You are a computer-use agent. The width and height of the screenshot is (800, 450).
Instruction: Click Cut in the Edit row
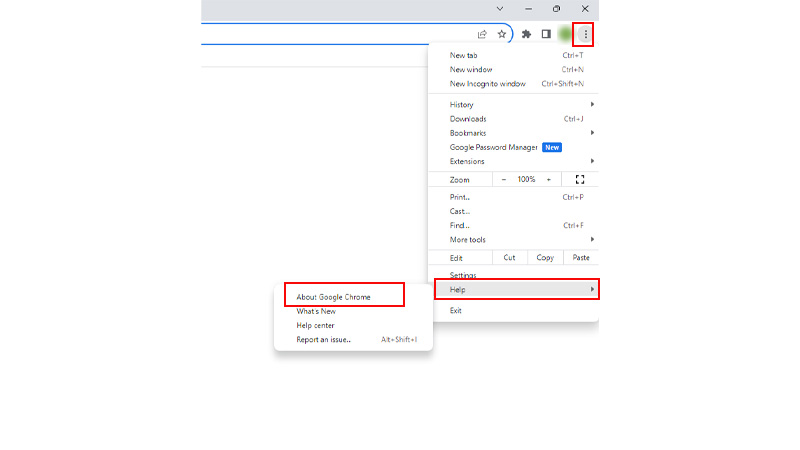click(x=510, y=258)
